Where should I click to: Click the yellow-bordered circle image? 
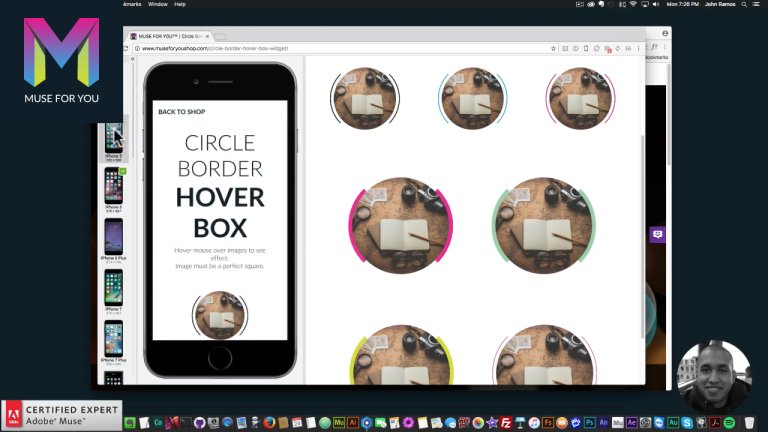point(401,355)
